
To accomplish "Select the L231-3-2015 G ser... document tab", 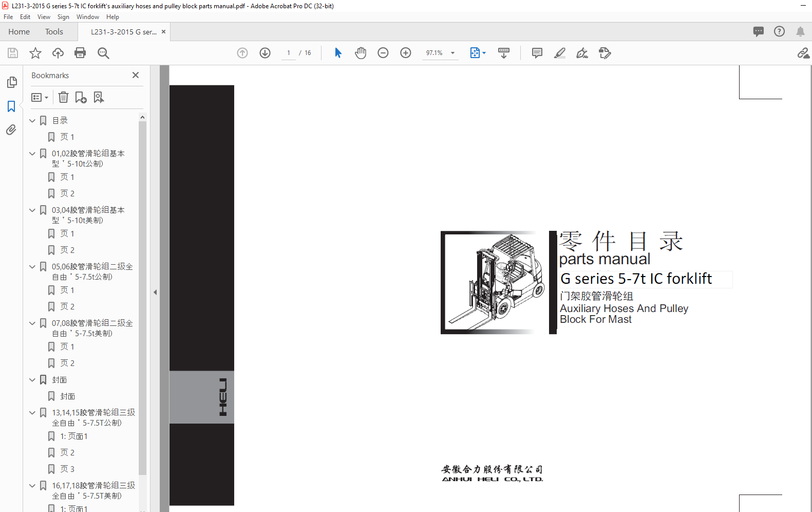I will tap(124, 31).
